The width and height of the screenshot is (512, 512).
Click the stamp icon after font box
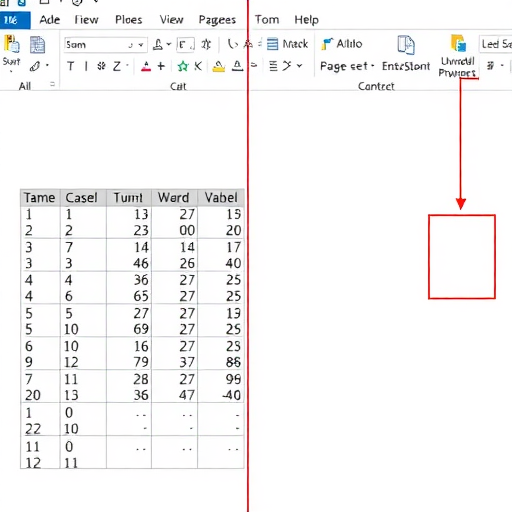[x=158, y=44]
